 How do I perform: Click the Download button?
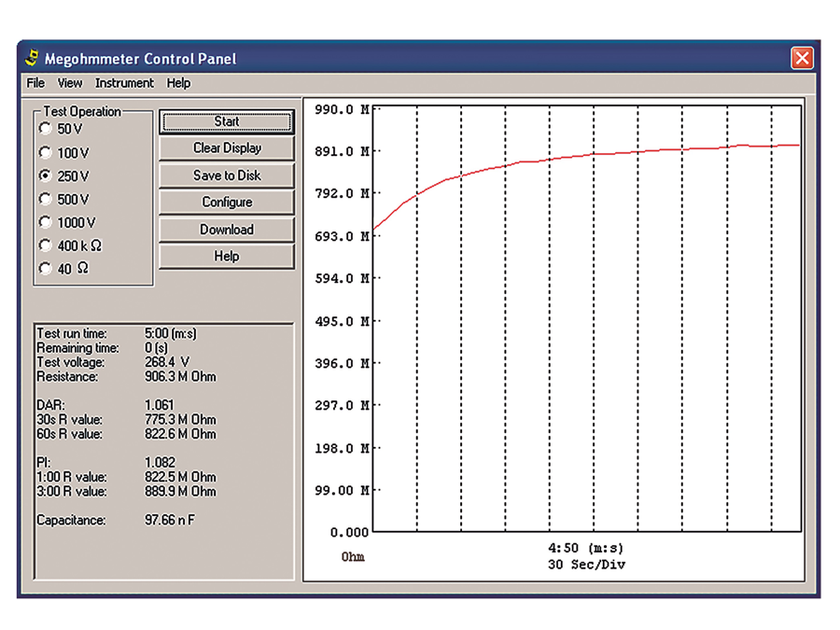click(x=227, y=230)
